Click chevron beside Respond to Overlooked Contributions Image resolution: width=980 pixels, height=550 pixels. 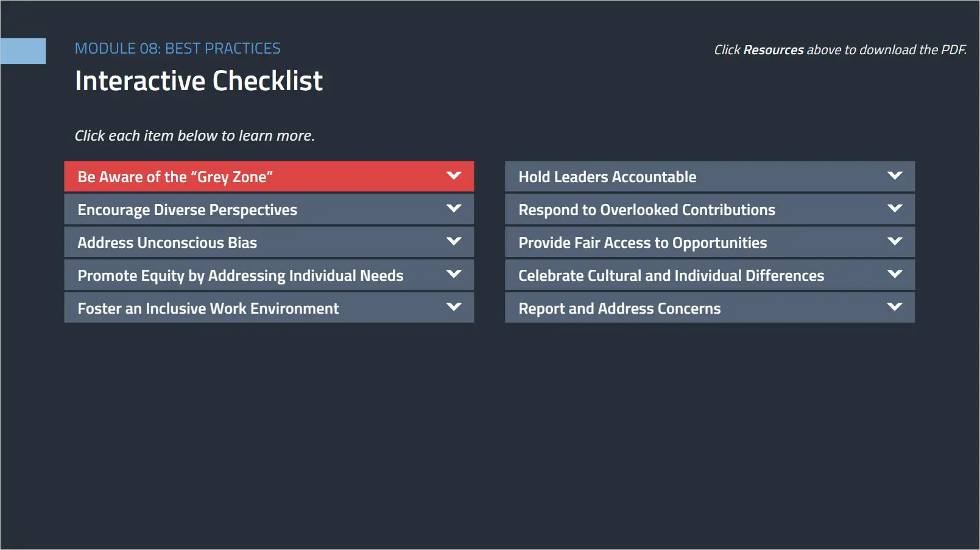pos(895,209)
